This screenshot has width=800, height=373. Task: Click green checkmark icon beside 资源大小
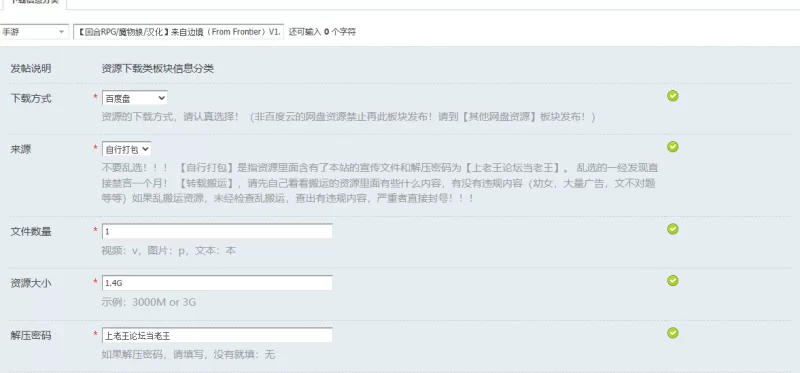click(x=673, y=281)
